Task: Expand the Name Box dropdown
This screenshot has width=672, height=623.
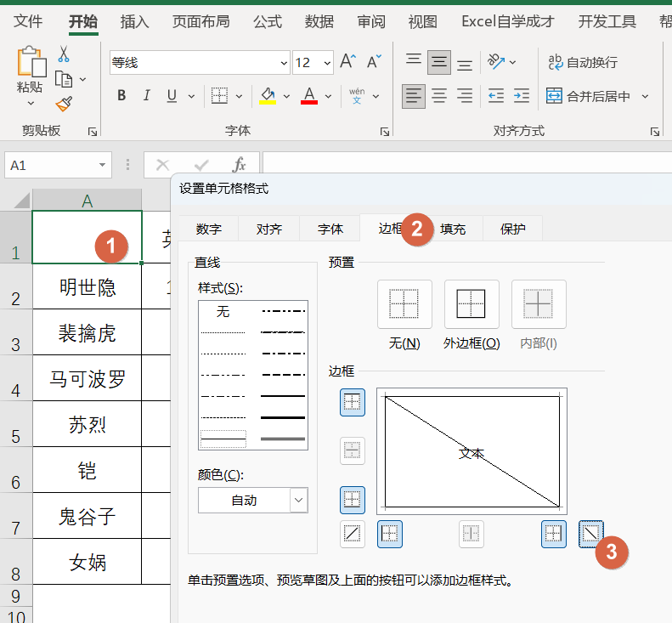Action: (102, 165)
